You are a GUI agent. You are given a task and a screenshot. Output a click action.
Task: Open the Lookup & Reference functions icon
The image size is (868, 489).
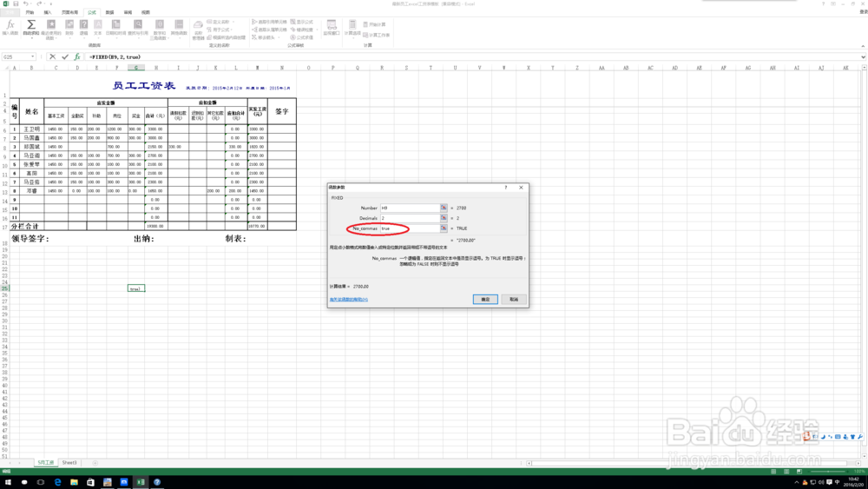tap(138, 25)
